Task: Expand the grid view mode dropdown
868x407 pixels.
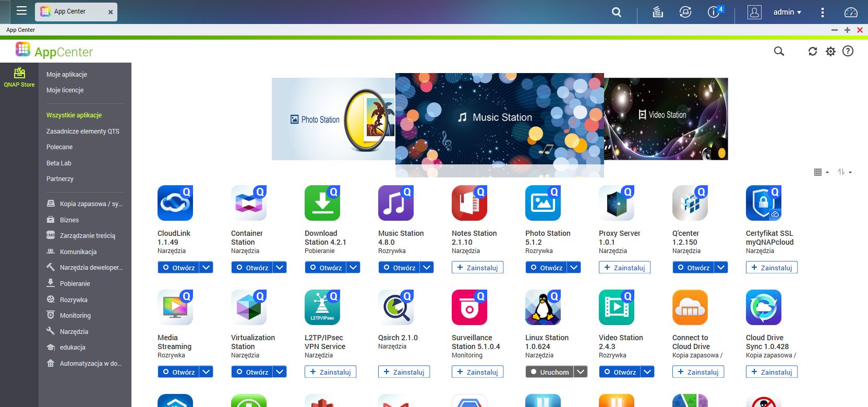Action: click(821, 172)
